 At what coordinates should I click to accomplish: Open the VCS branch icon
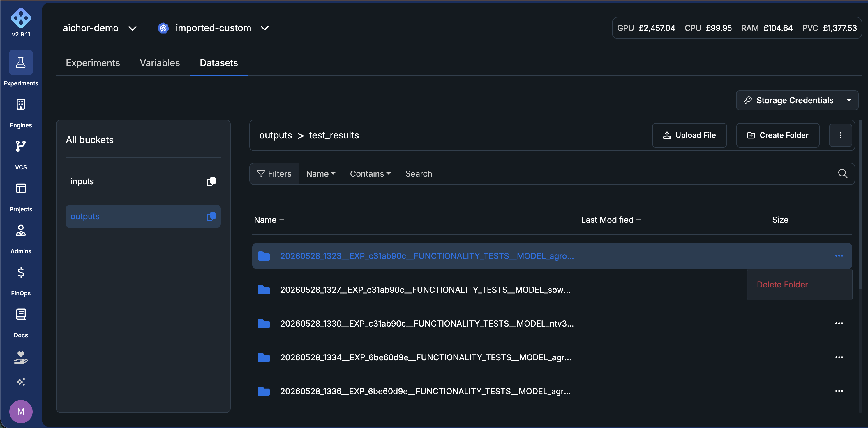[21, 146]
